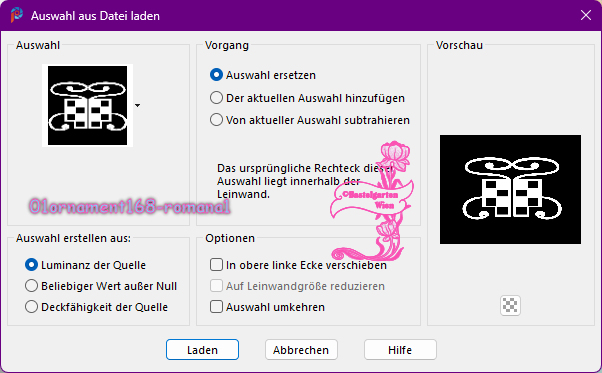Click the large Vorschau preview image
Screen dimensions: 602x373
[510, 189]
